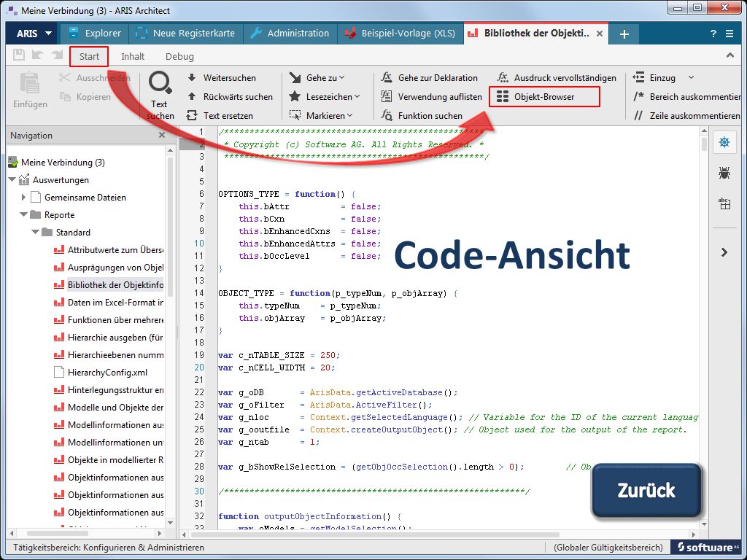Collapse the Standard folder node
This screenshot has width=747, height=560.
click(x=35, y=233)
